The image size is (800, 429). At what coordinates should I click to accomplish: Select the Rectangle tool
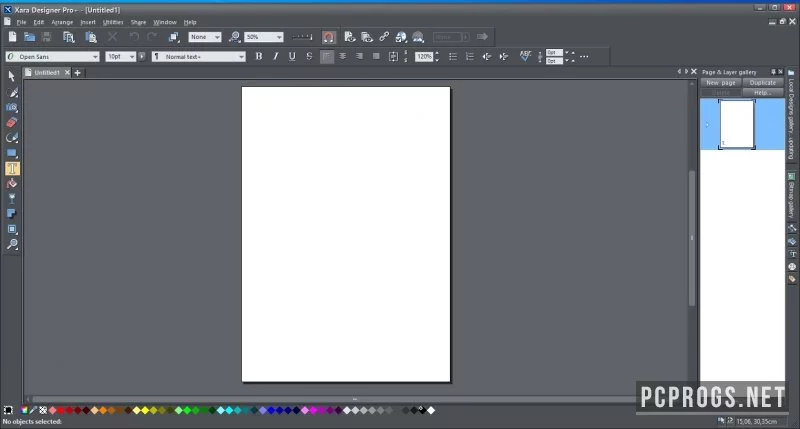tap(12, 153)
